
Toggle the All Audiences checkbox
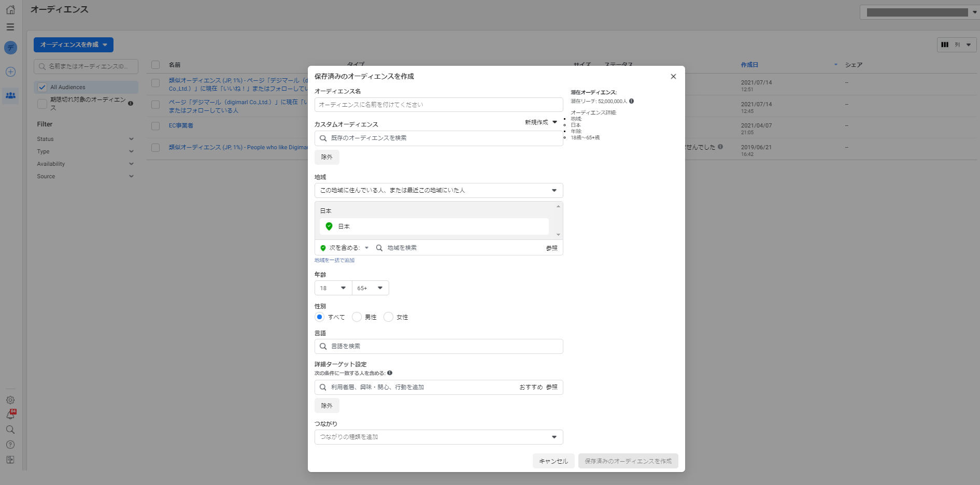pyautogui.click(x=42, y=87)
